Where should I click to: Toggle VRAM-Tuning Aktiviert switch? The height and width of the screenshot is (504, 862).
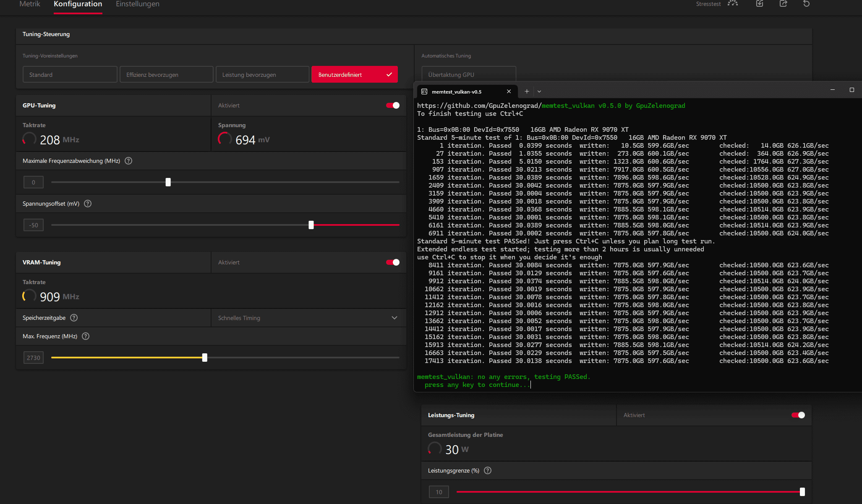pos(393,262)
